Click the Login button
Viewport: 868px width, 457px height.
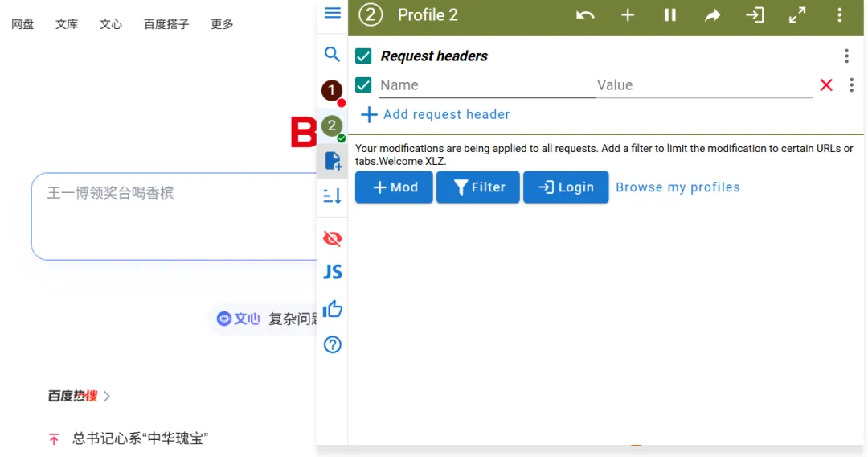[x=566, y=187]
